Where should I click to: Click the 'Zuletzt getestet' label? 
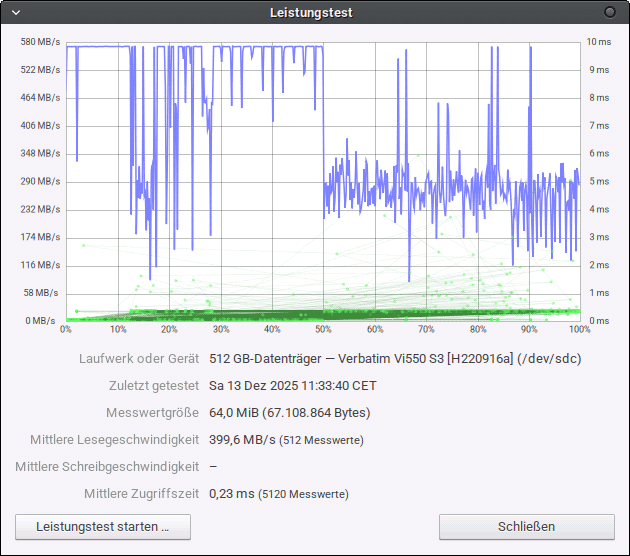pos(154,386)
